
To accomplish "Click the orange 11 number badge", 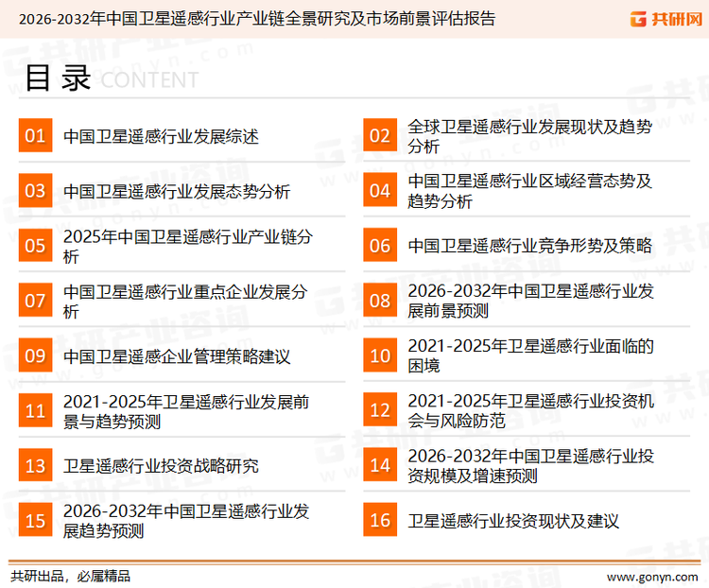I will [x=35, y=410].
